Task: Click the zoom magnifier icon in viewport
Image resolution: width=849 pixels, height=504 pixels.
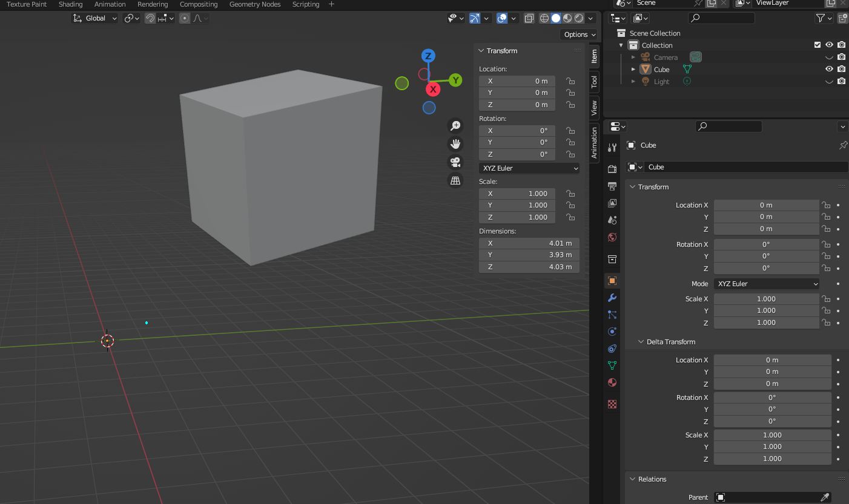Action: click(x=455, y=126)
